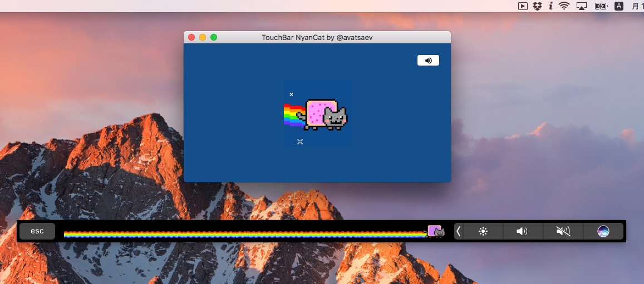644x284 pixels.
Task: Launch Siri from the Touch Bar
Action: (603, 232)
